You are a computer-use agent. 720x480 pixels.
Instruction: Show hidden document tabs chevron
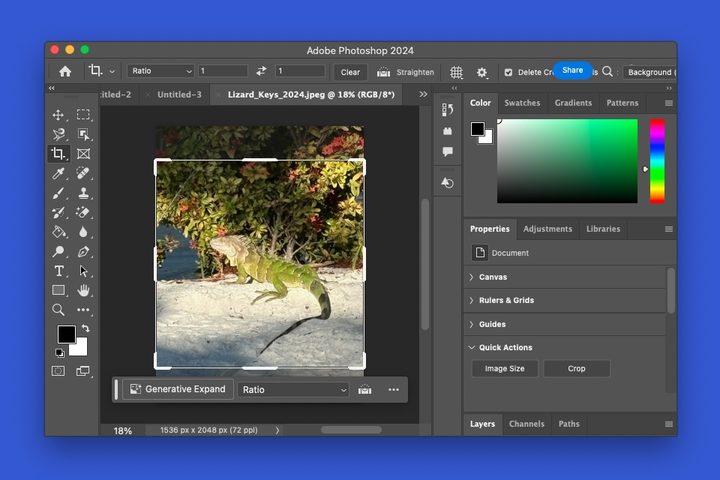tap(423, 94)
